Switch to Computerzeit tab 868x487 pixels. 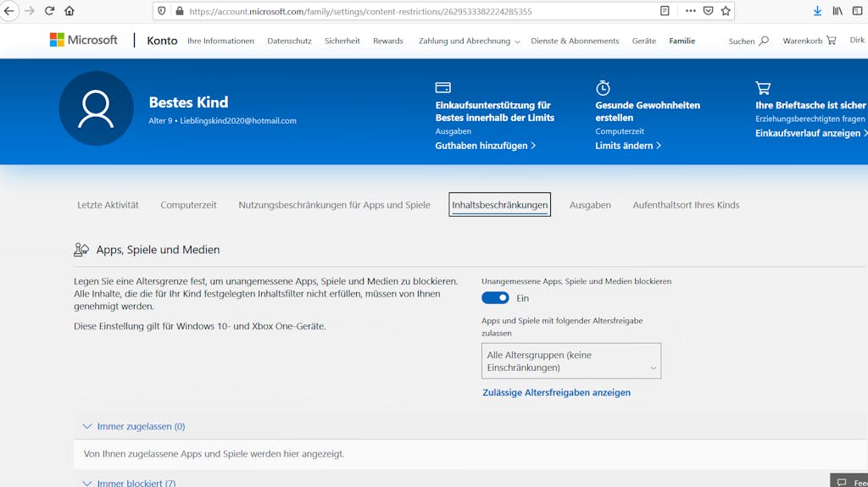pyautogui.click(x=188, y=205)
